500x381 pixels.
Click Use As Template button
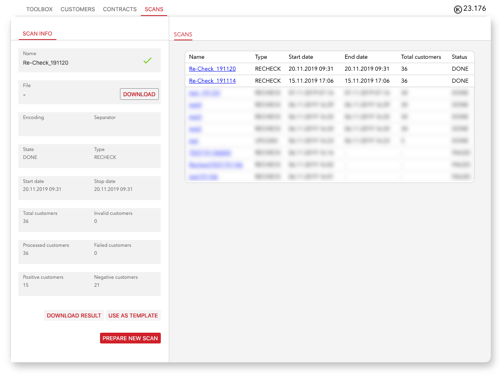(133, 315)
